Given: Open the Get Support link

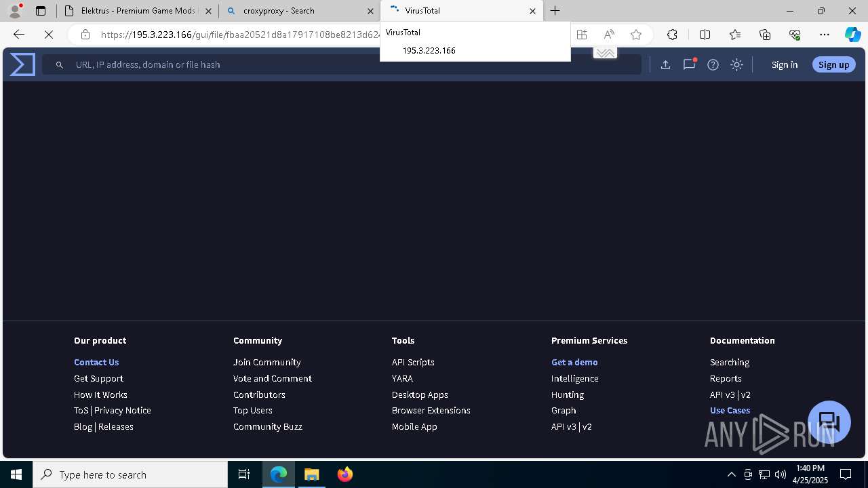Looking at the screenshot, I should 98,378.
